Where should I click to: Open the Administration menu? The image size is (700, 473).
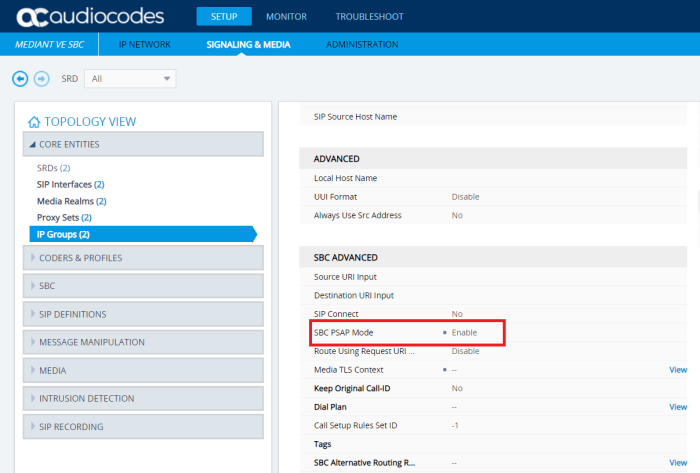click(362, 45)
